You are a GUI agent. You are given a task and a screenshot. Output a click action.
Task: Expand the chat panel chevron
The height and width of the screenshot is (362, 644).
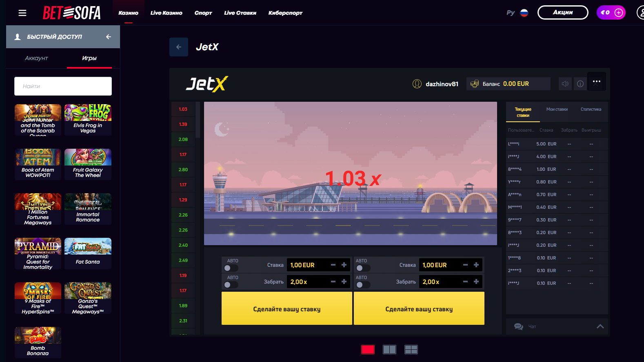[x=600, y=326]
